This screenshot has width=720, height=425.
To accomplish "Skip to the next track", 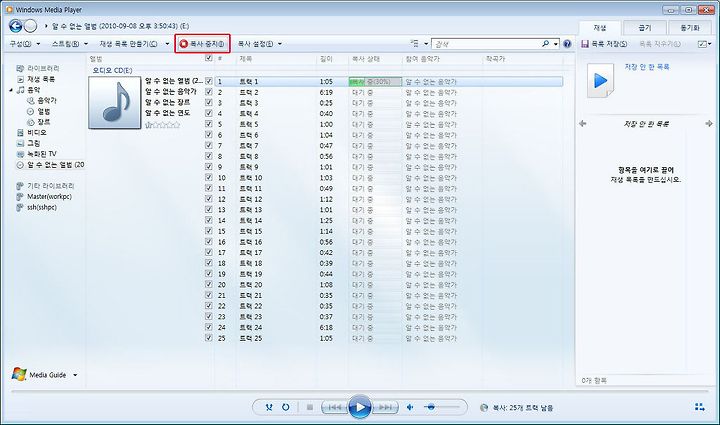I will pos(385,407).
